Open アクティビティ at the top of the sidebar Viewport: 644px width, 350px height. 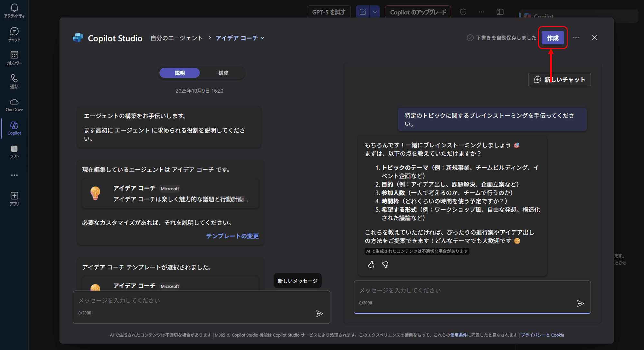[x=14, y=10]
